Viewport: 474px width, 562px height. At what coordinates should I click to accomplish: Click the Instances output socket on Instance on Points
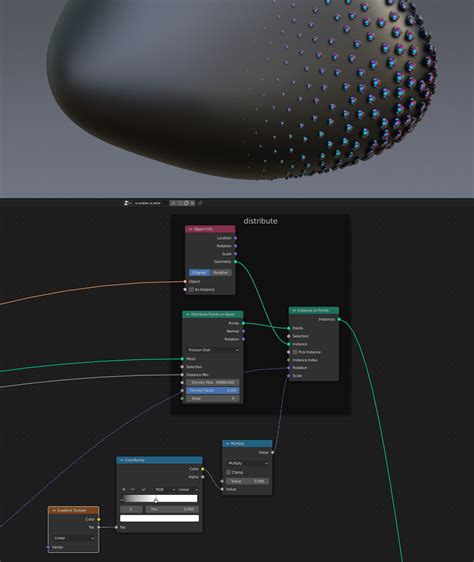[x=339, y=319]
